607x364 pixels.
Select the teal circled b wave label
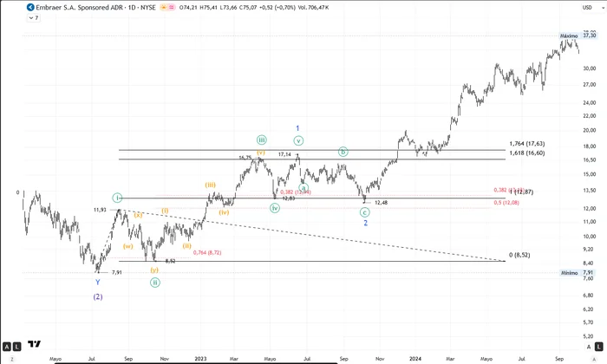click(343, 152)
